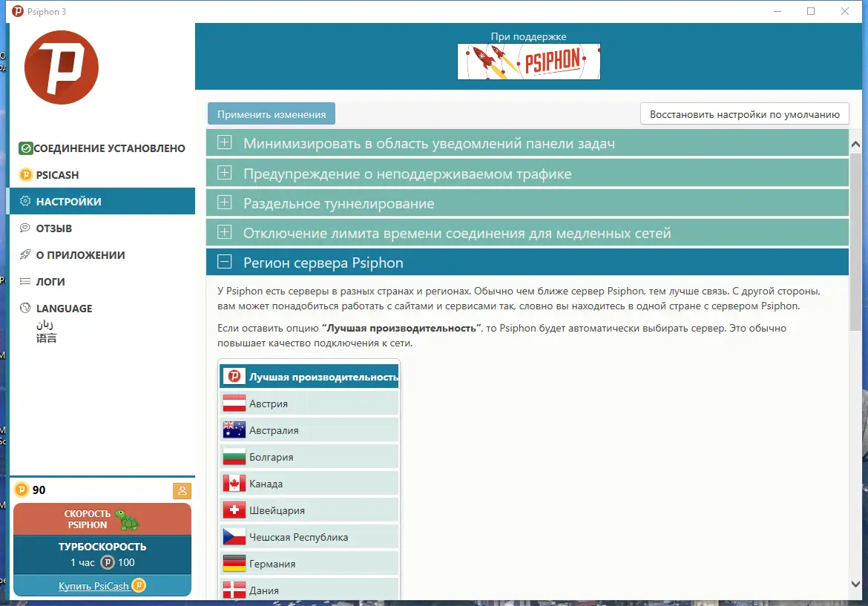
Task: Click the Psiphon title bar app icon
Action: point(18,11)
